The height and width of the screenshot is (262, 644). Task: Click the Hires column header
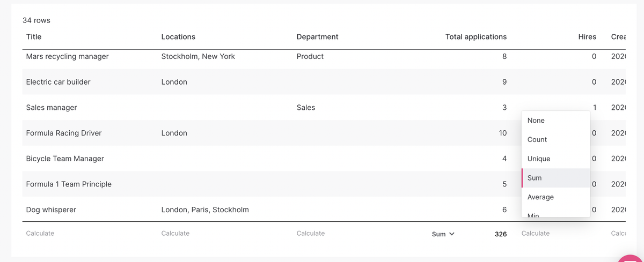(587, 37)
